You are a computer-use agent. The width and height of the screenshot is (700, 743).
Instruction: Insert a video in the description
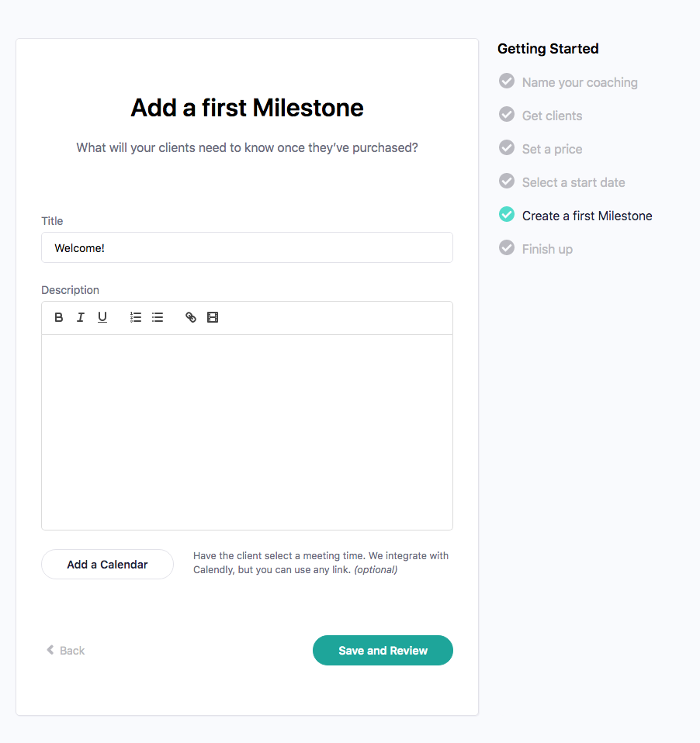coord(213,317)
